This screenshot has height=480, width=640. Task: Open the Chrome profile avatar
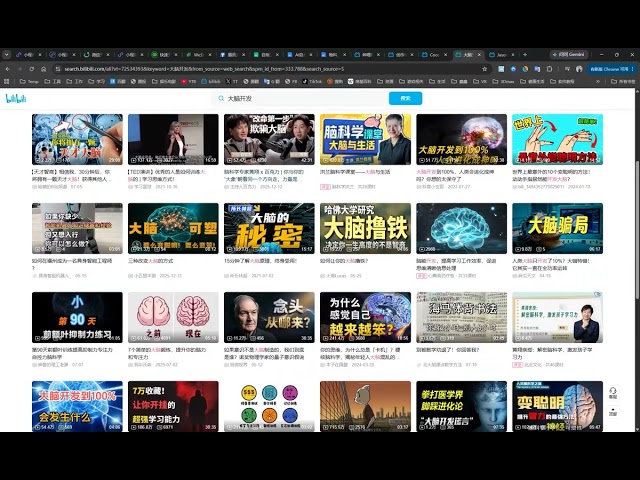[579, 69]
